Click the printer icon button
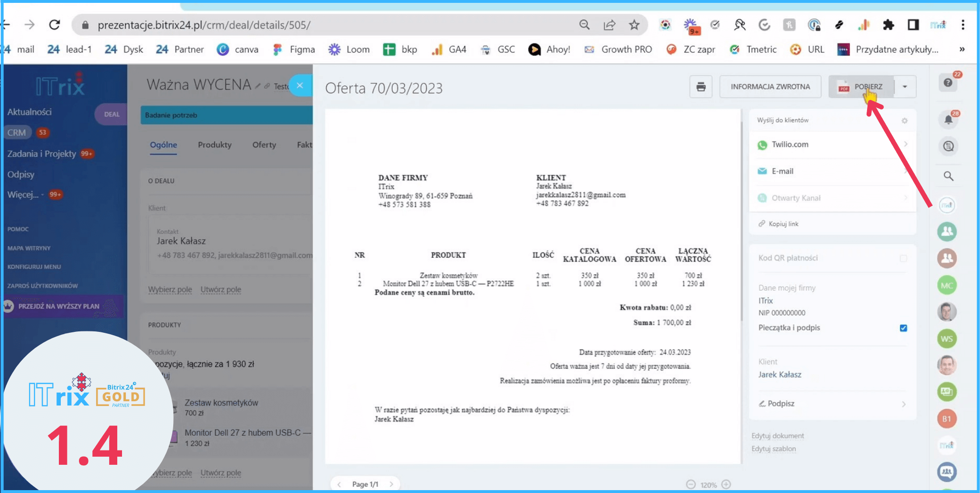 coord(701,87)
